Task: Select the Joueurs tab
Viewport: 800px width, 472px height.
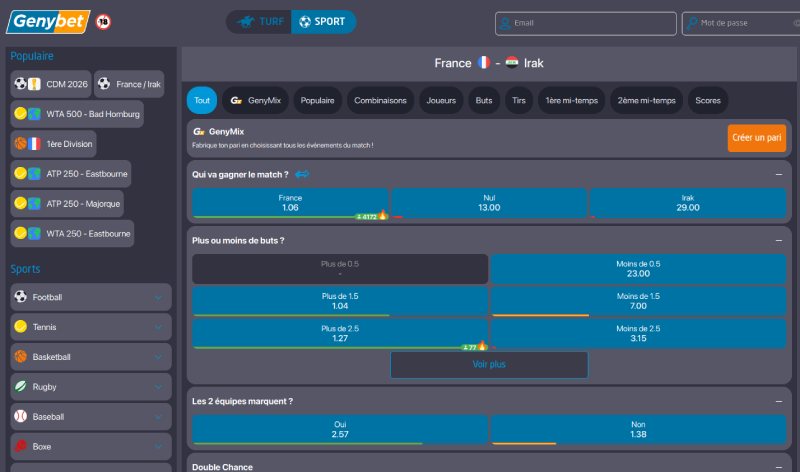Action: [441, 101]
